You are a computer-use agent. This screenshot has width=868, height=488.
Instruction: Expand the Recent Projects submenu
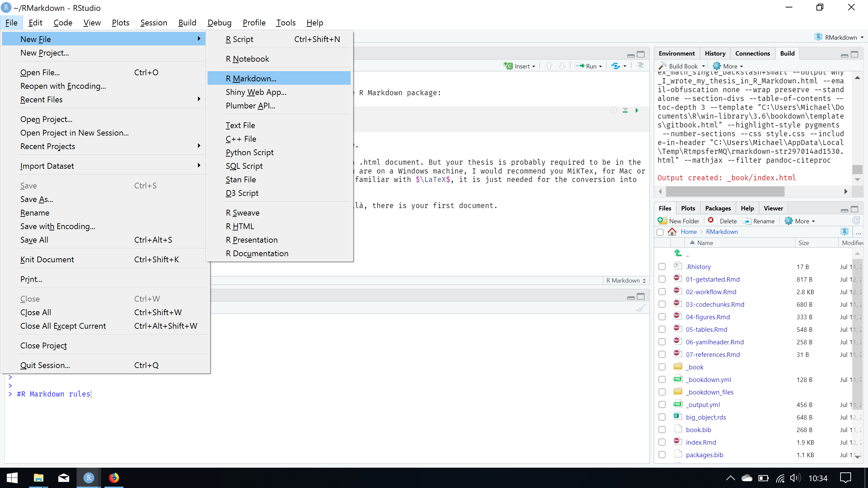coord(104,146)
